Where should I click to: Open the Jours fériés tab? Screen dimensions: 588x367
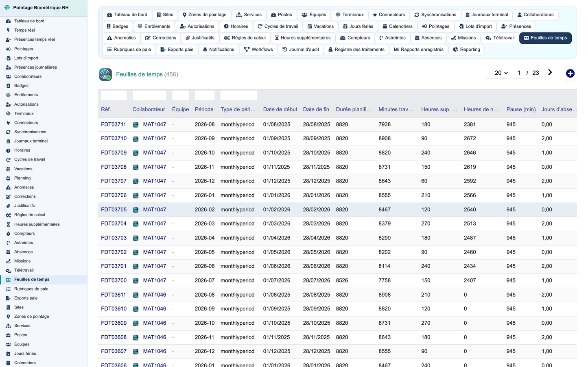pyautogui.click(x=358, y=26)
